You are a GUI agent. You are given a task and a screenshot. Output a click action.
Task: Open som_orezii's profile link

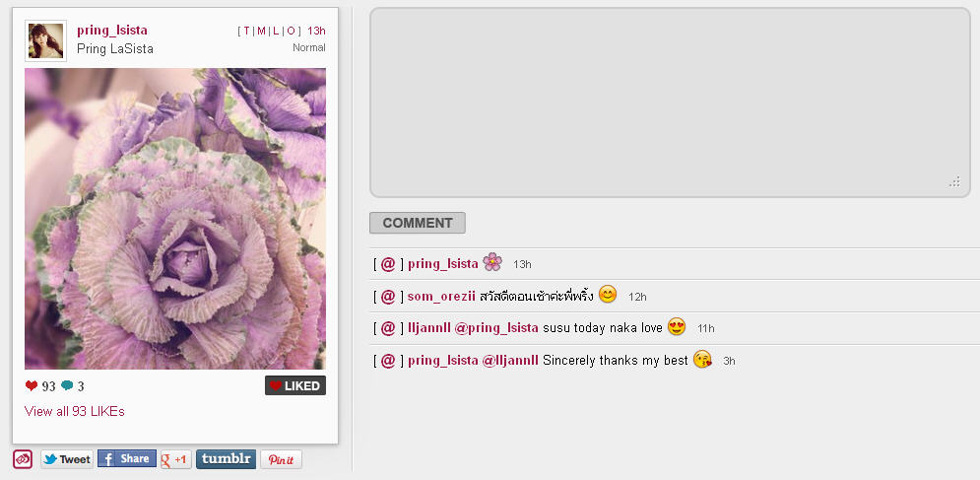pos(441,296)
